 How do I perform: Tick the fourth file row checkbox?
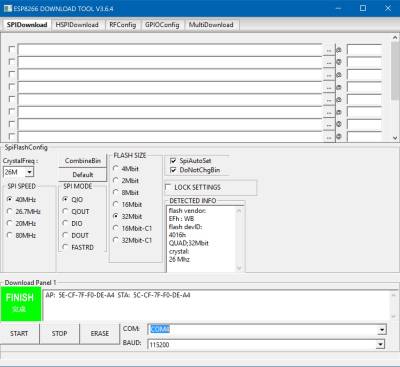pos(12,86)
